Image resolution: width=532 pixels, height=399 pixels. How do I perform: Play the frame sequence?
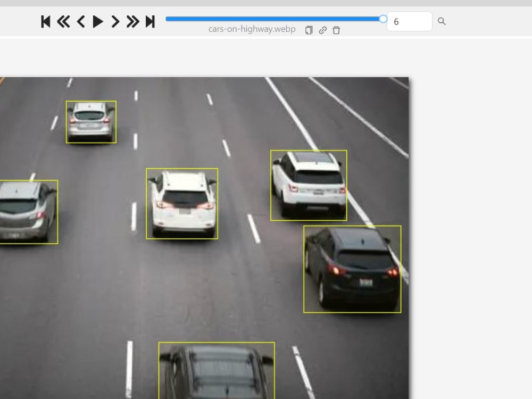(x=98, y=22)
